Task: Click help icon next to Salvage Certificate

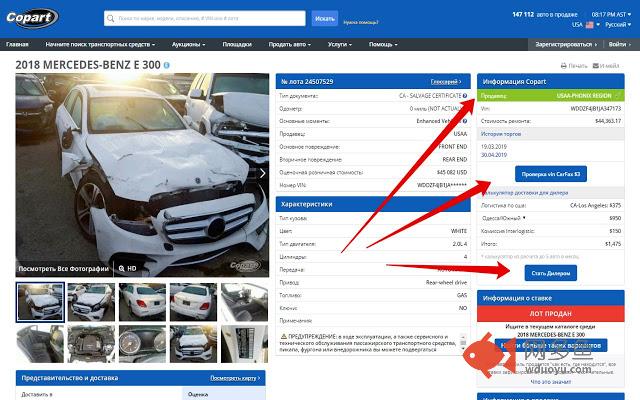Action: pyautogui.click(x=465, y=96)
